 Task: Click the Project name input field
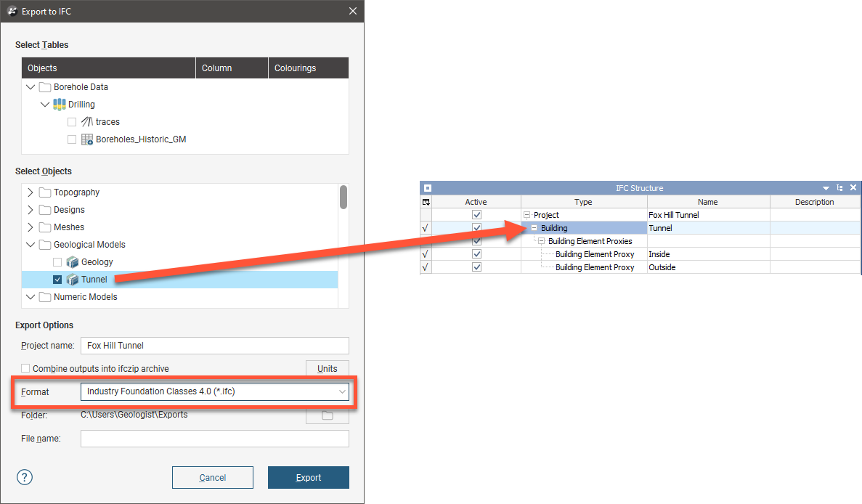click(x=215, y=346)
